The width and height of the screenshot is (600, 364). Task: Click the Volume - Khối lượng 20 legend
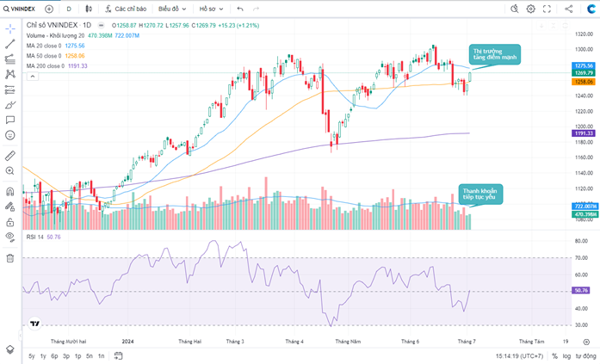(55, 35)
